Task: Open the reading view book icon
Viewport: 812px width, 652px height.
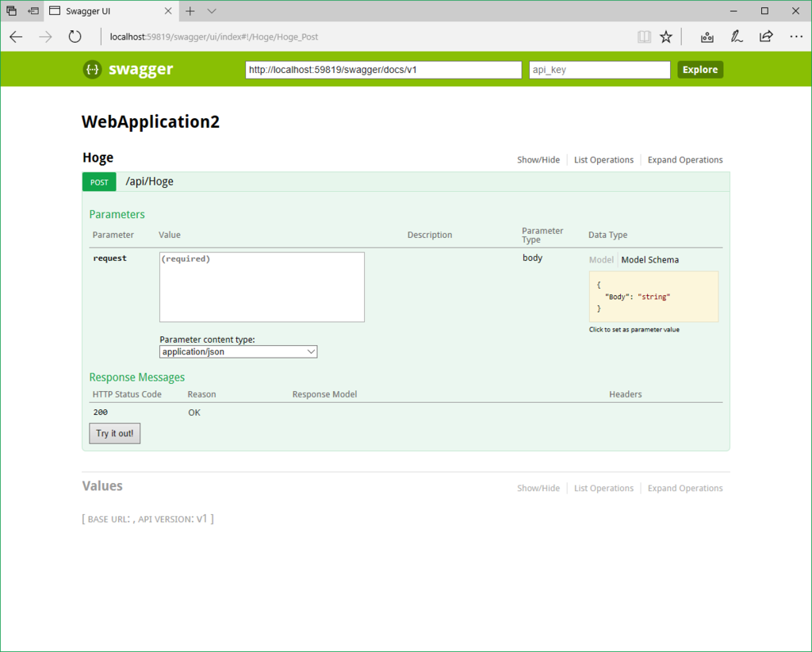Action: (x=644, y=36)
